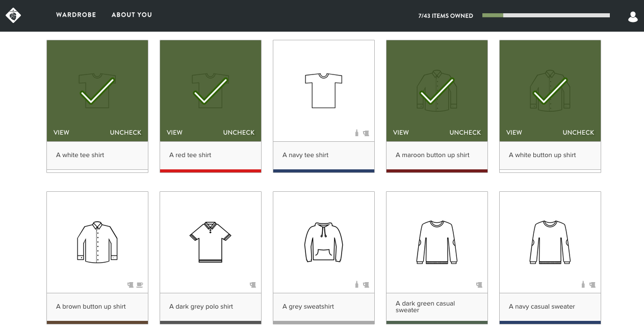
Task: Click the brown button up shirt illustration
Action: point(97,242)
